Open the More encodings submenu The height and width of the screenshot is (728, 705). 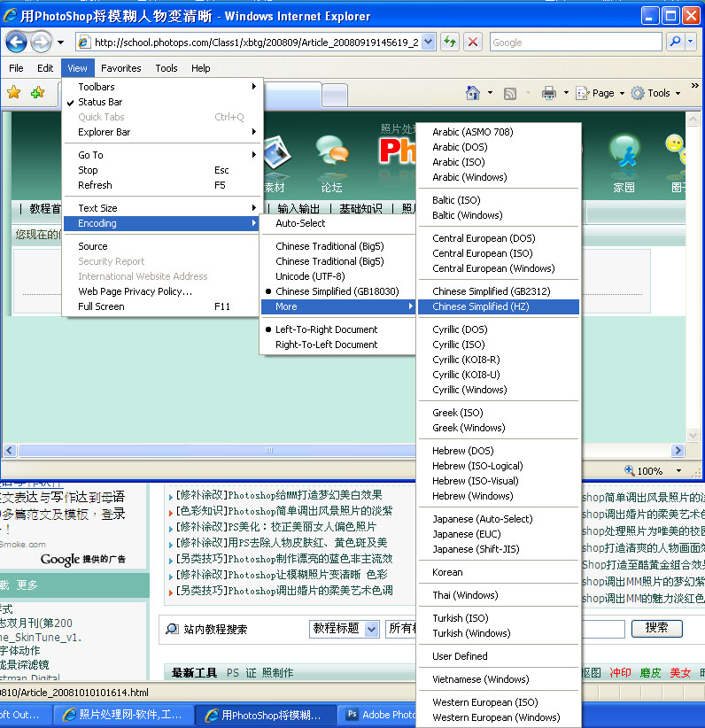337,306
